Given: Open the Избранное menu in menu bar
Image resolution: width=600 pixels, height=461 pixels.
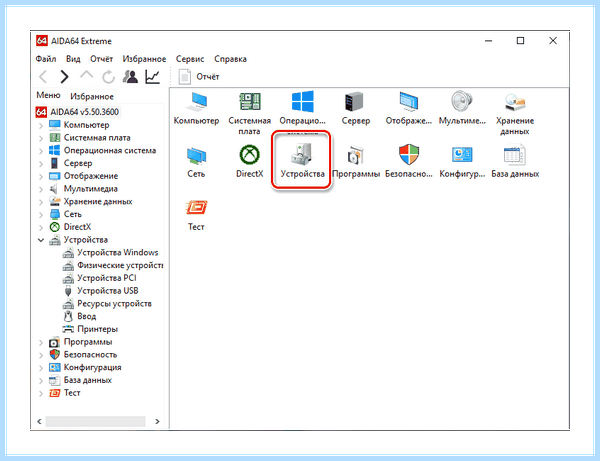Looking at the screenshot, I should click(x=144, y=59).
